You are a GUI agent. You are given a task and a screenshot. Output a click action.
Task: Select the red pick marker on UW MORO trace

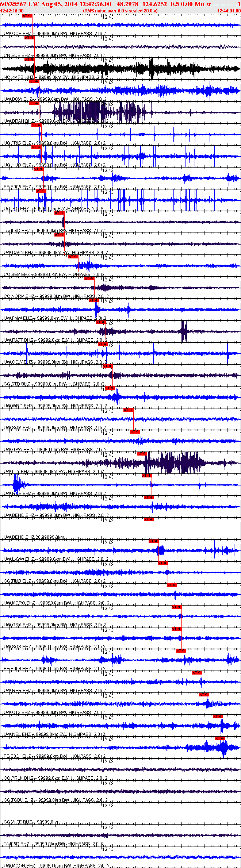[172, 585]
